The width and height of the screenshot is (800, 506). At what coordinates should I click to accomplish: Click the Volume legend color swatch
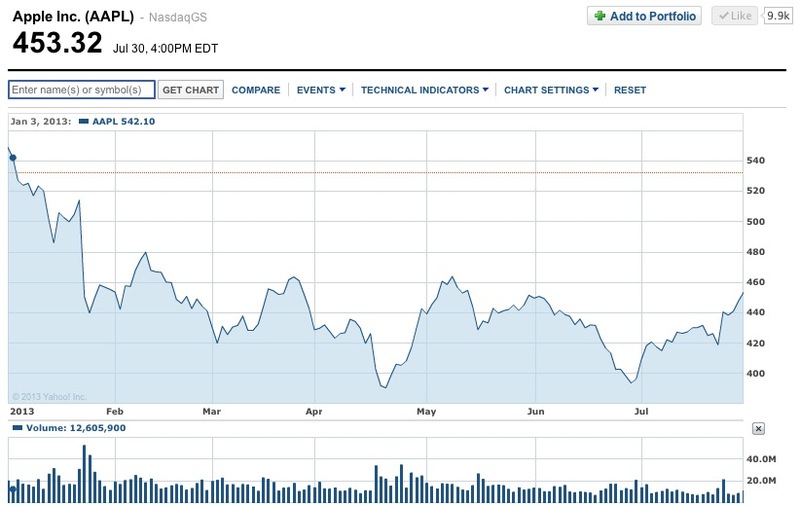[x=17, y=428]
